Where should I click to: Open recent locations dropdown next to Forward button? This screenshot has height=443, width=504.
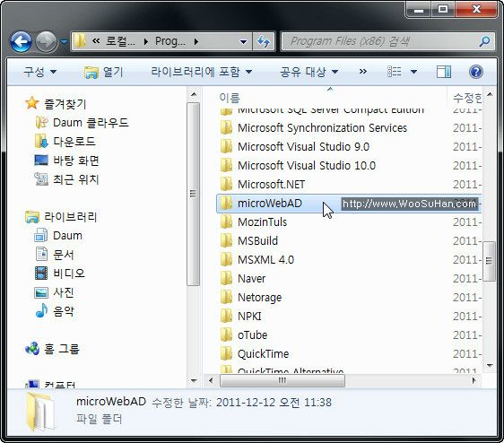[x=64, y=42]
